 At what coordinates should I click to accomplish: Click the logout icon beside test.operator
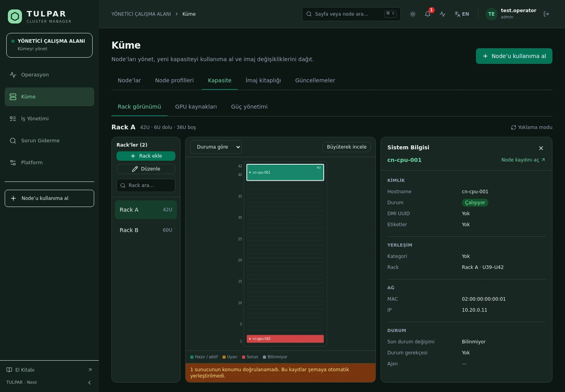coord(546,14)
